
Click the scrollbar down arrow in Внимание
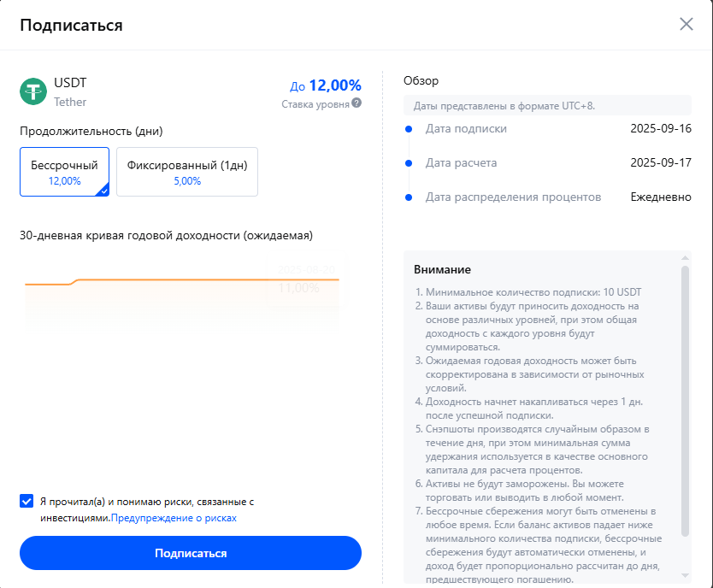coord(686,575)
